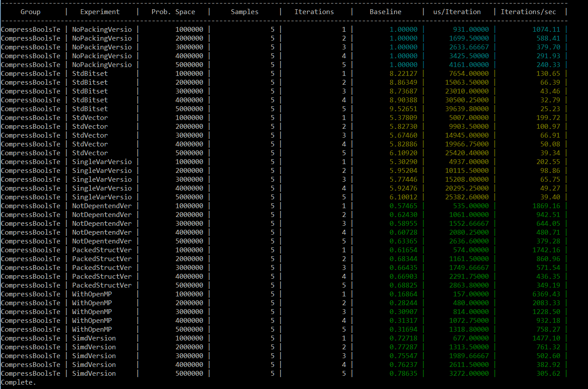
Task: Click the Iterations/sec value "1074.11"
Action: click(546, 30)
